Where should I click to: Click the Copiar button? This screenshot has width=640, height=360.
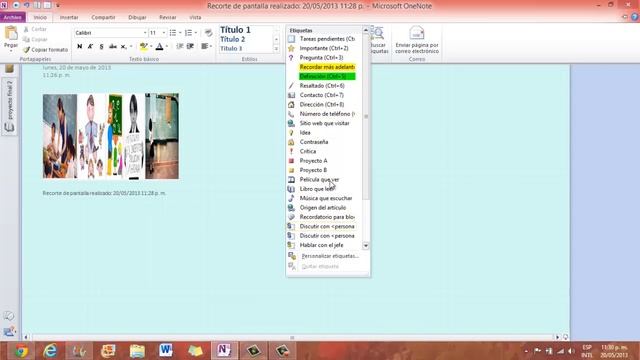point(36,40)
